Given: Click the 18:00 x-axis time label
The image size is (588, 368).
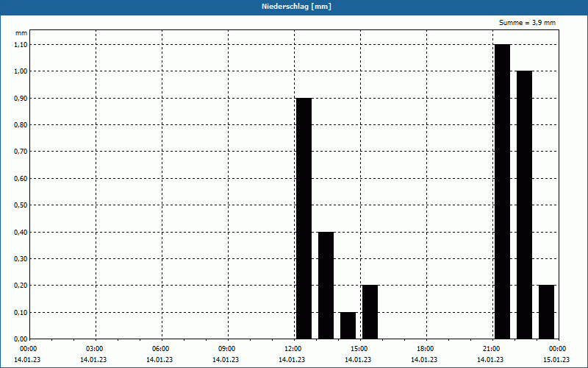Looking at the screenshot, I should 426,349.
